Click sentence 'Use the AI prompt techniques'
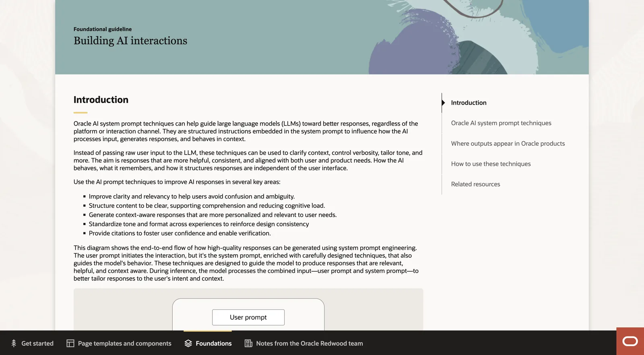 (x=177, y=182)
